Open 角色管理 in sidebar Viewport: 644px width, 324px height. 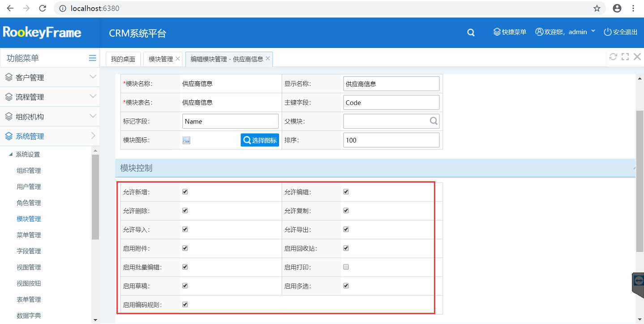coord(29,203)
